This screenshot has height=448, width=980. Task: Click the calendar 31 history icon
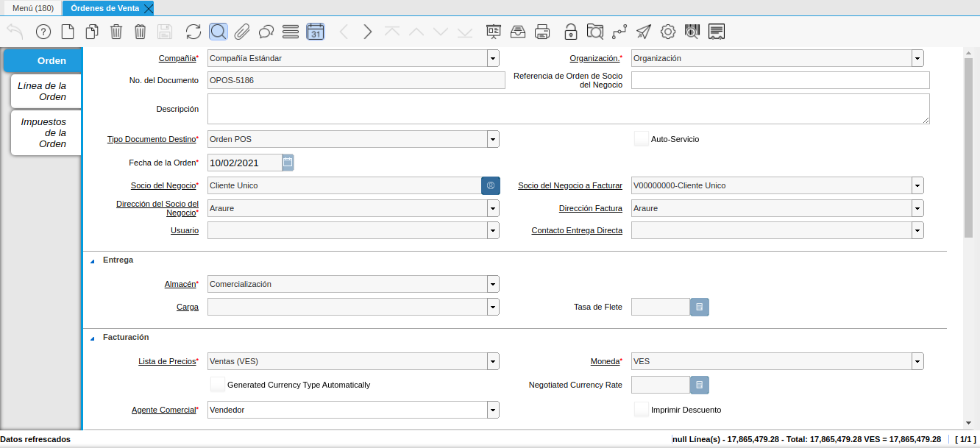(315, 32)
